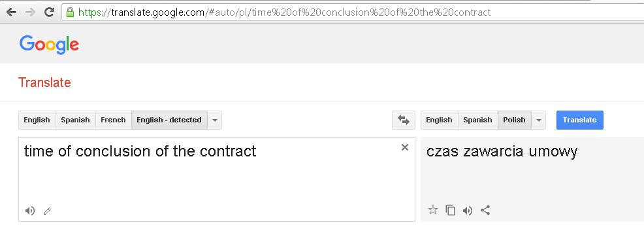
Task: Listen to the English source text
Action: [x=29, y=211]
